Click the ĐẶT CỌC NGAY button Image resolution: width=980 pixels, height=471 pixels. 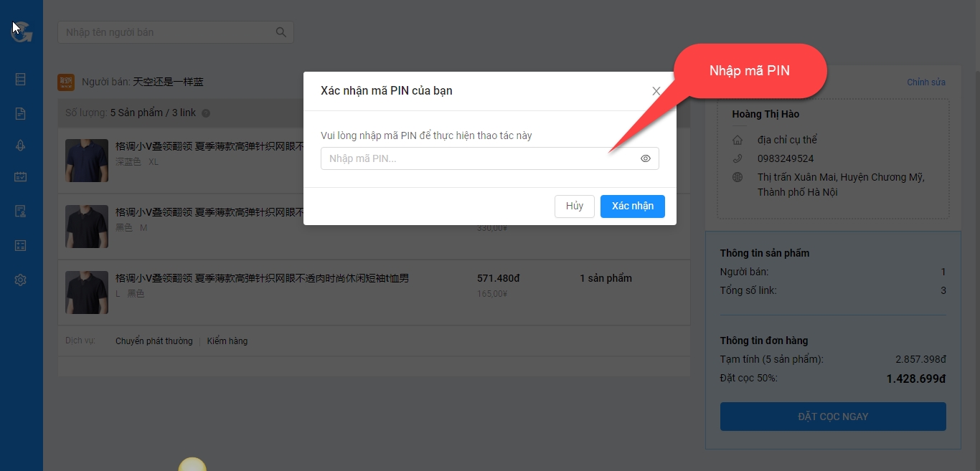[x=832, y=417]
